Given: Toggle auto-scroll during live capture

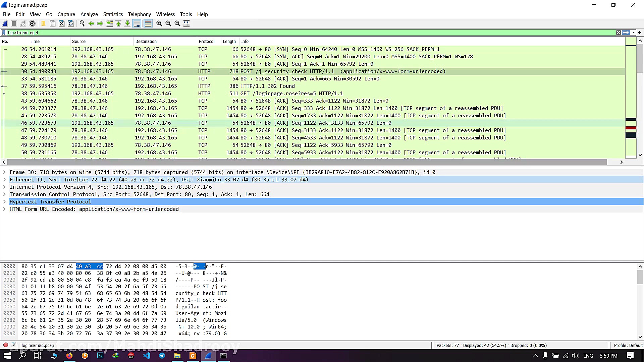Looking at the screenshot, I should click(x=137, y=23).
